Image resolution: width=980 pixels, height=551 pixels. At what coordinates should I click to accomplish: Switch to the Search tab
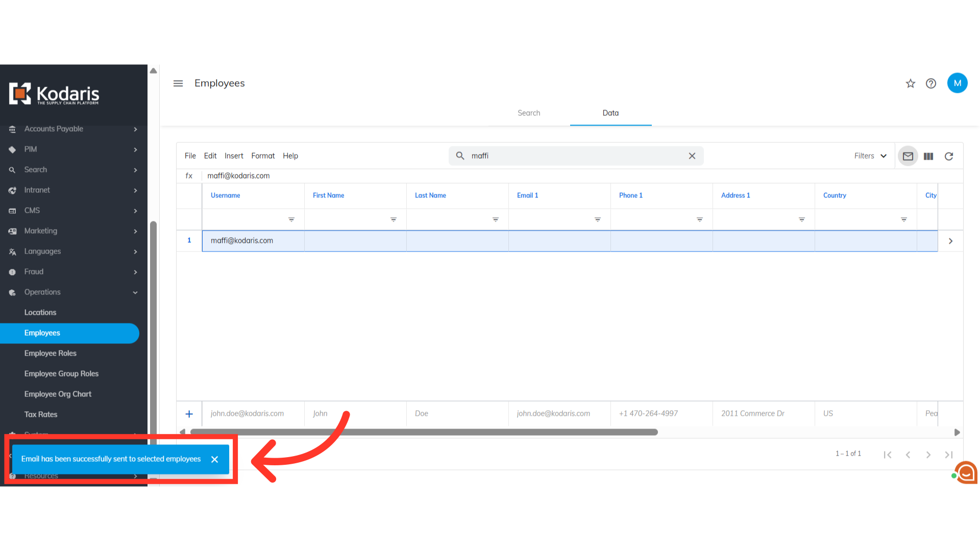pos(529,113)
